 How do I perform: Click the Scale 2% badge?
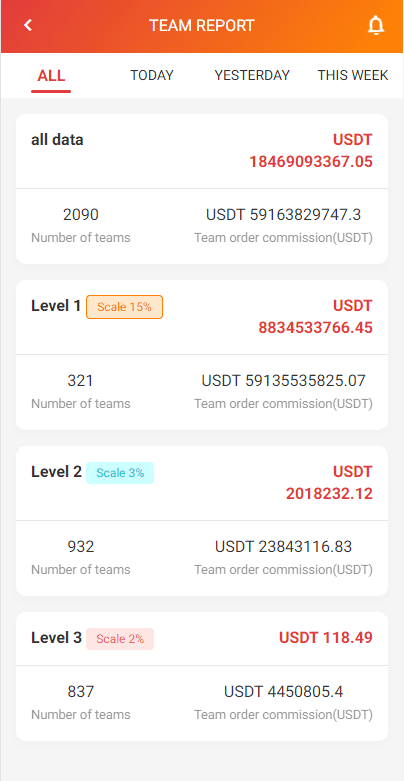click(120, 639)
